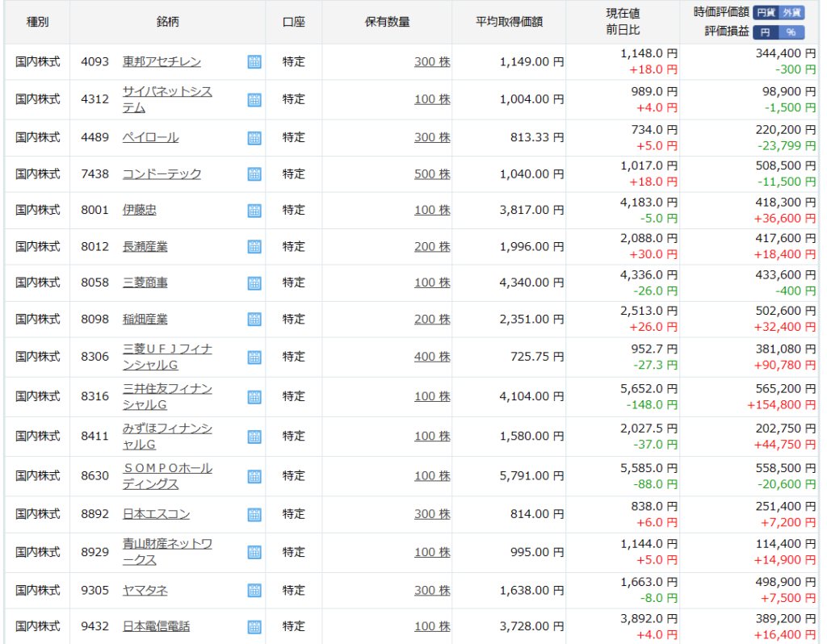The image size is (827, 644).
Task: Open the 三菱商事 stock link
Action: [x=145, y=282]
